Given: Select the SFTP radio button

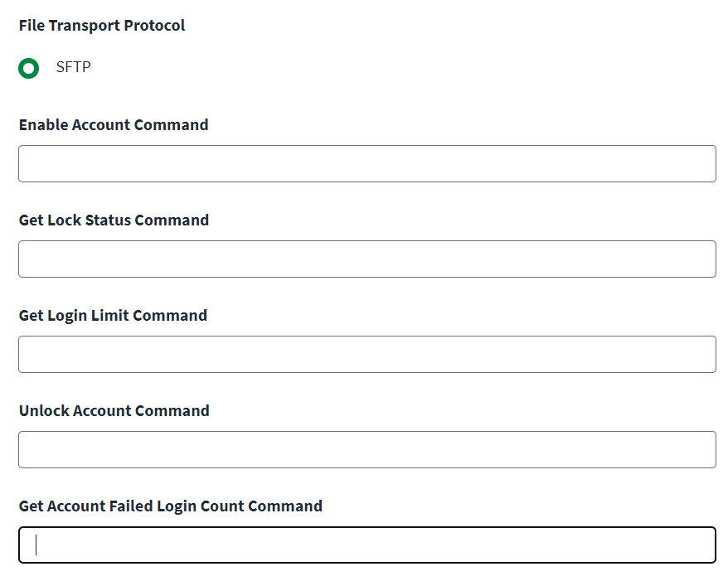Looking at the screenshot, I should click(28, 68).
